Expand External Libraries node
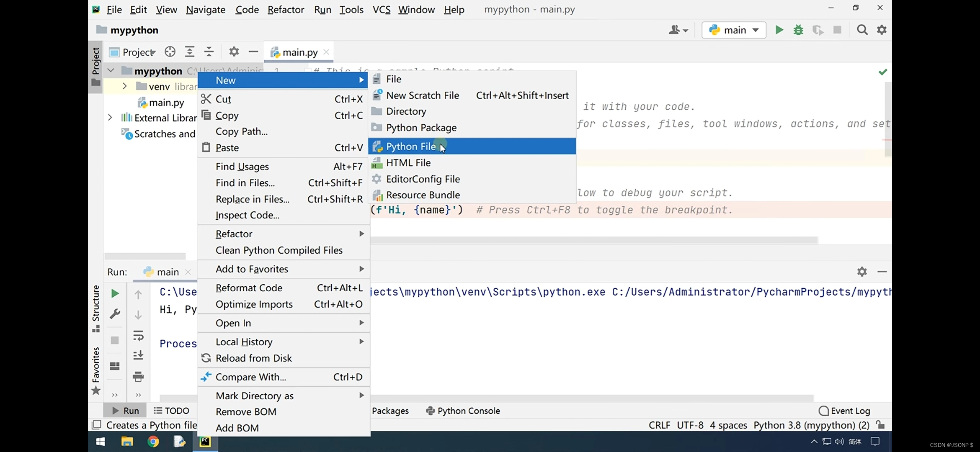Image resolution: width=980 pixels, height=452 pixels. (x=110, y=118)
